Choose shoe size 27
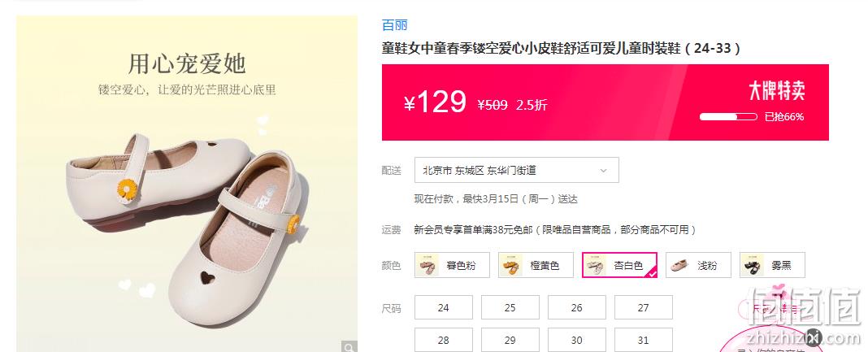The height and width of the screenshot is (352, 868). (643, 308)
